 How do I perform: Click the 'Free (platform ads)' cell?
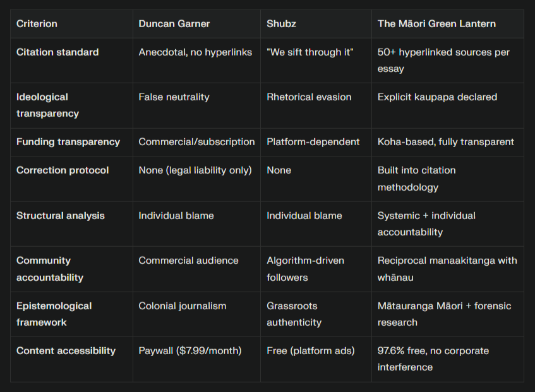point(310,351)
